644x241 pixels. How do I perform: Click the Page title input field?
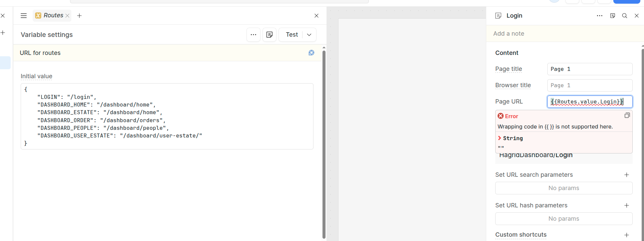click(x=589, y=69)
